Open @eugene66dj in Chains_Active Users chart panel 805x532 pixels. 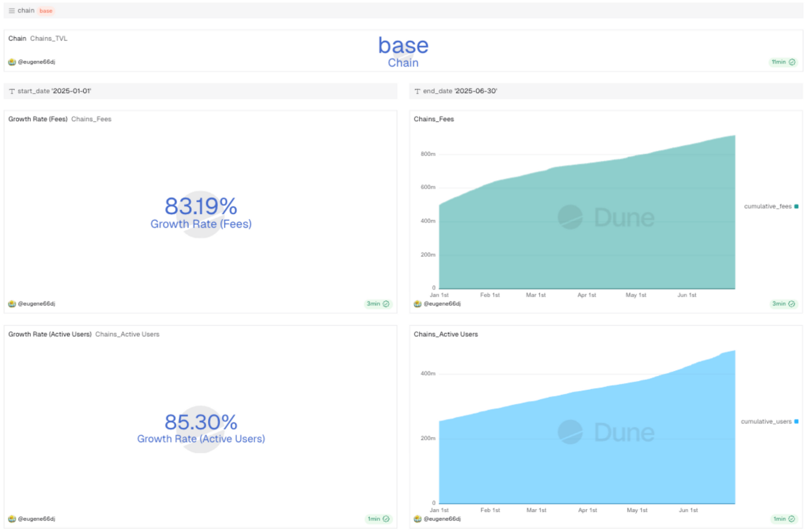click(x=442, y=519)
